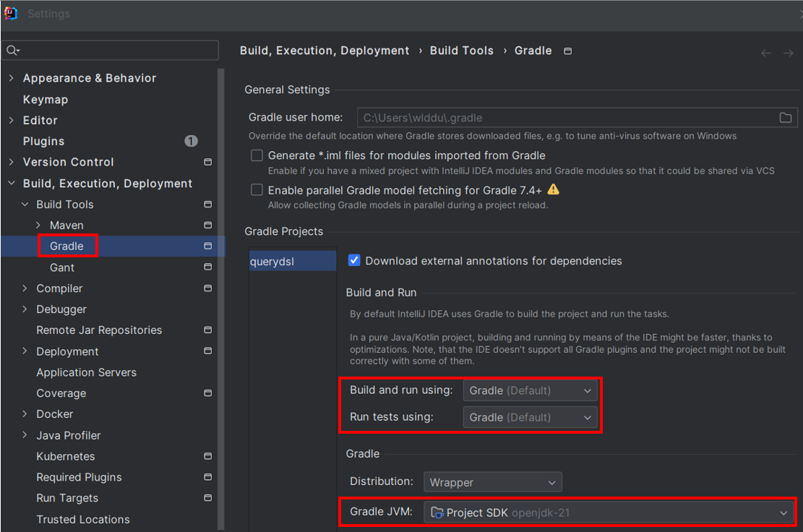Select Application Servers settings
The width and height of the screenshot is (803, 532).
point(86,372)
